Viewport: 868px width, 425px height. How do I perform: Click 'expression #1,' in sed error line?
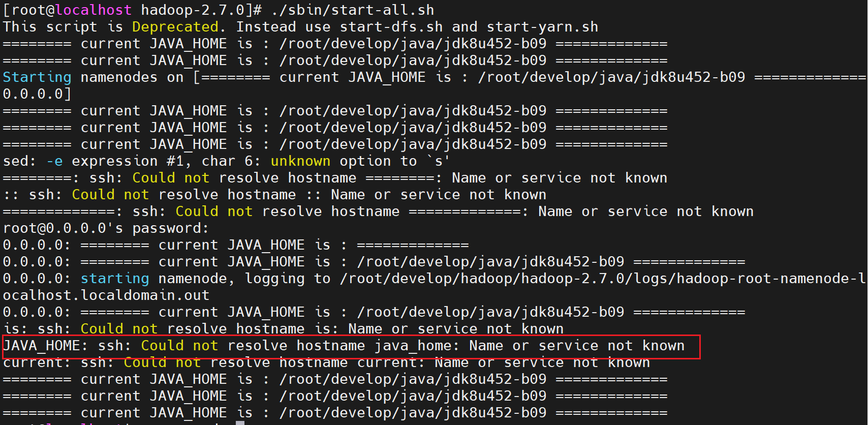point(132,161)
